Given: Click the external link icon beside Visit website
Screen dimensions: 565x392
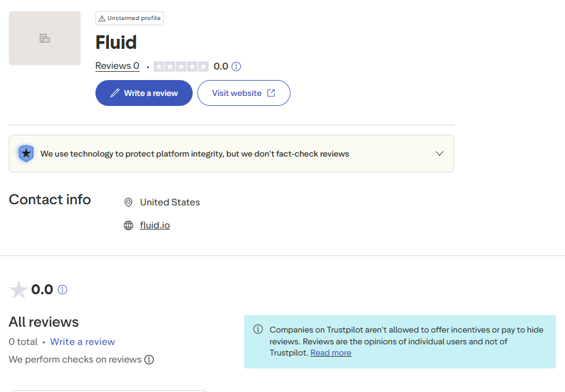Looking at the screenshot, I should [x=270, y=92].
